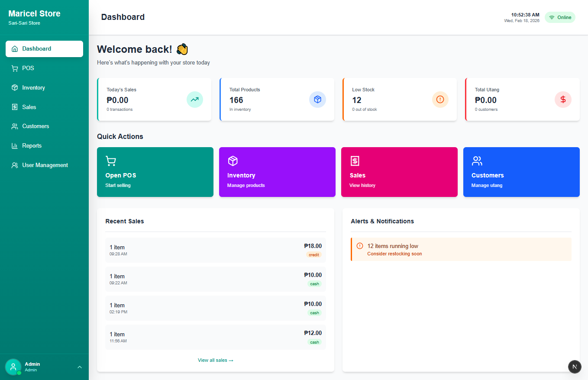Screen dimensions: 588x380
Task: Click the Today's Sales stat card
Action: coord(154,100)
